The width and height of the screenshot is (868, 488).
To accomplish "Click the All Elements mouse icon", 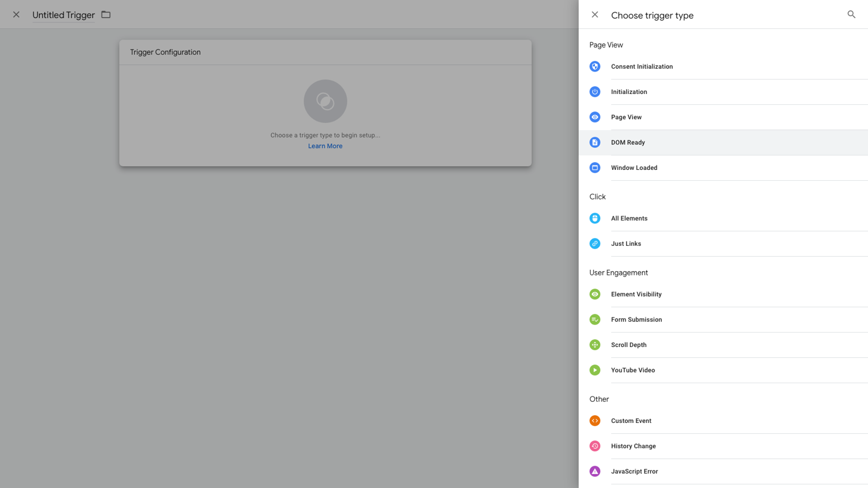I will tap(595, 219).
